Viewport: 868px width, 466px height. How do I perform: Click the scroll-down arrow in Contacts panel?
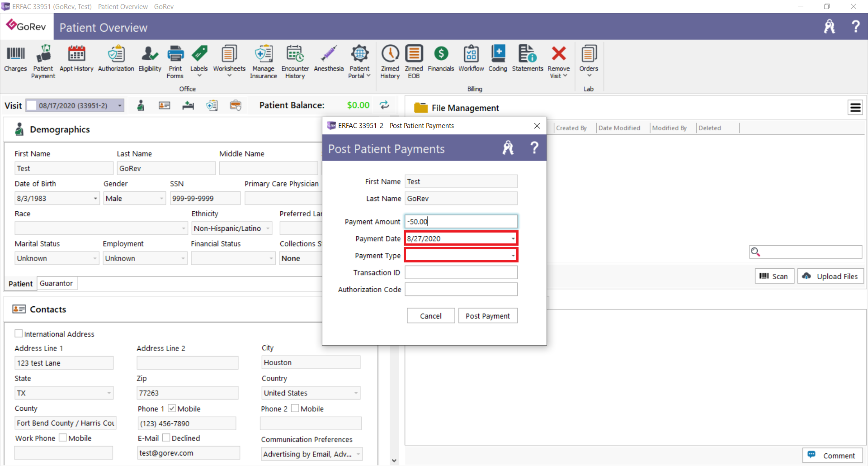[x=394, y=461]
